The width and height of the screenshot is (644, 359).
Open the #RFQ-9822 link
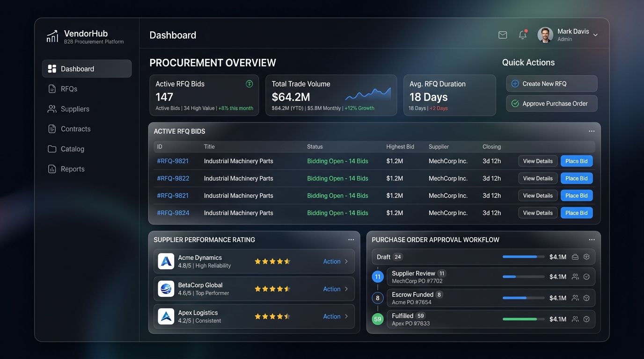173,178
